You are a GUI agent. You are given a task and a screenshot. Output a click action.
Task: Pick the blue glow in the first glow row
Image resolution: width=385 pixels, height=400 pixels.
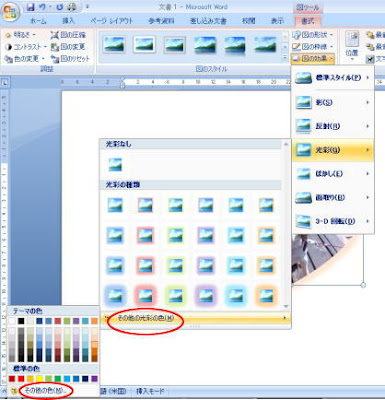point(115,205)
